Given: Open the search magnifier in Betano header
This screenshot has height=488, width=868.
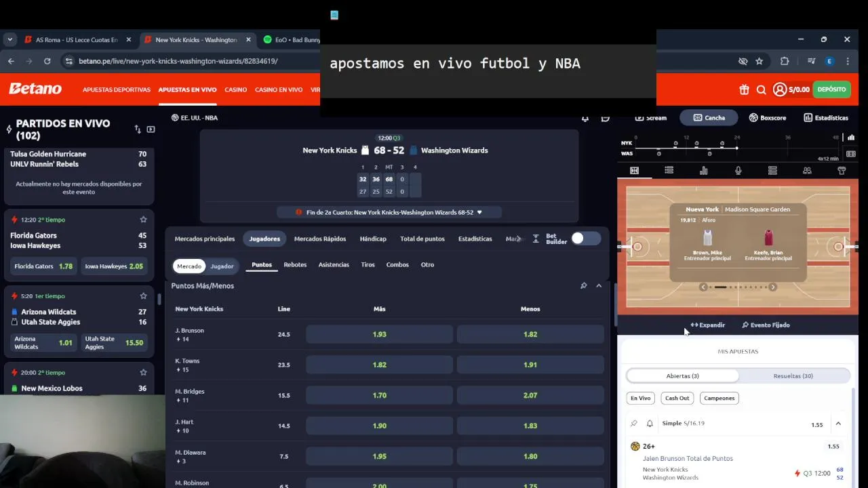Looking at the screenshot, I should (761, 89).
